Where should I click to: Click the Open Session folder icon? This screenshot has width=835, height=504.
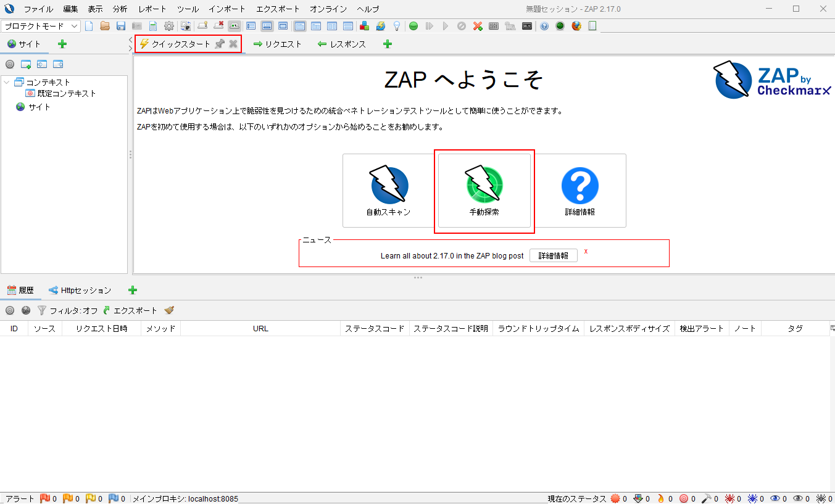coord(105,26)
